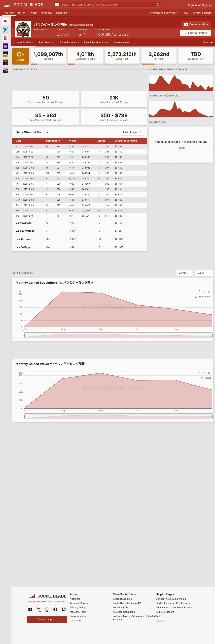Open the footer X (Twitter) icon
The image size is (215, 644).
pos(39,610)
